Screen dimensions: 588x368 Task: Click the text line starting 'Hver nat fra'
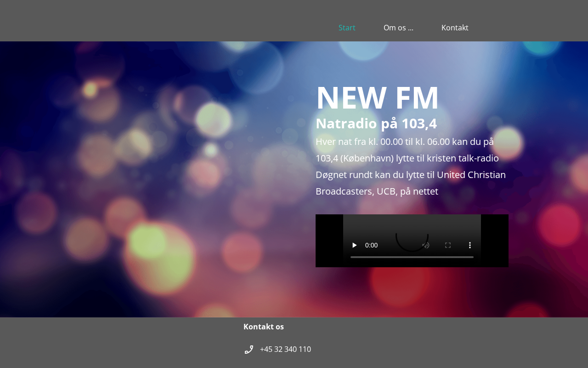point(404,142)
